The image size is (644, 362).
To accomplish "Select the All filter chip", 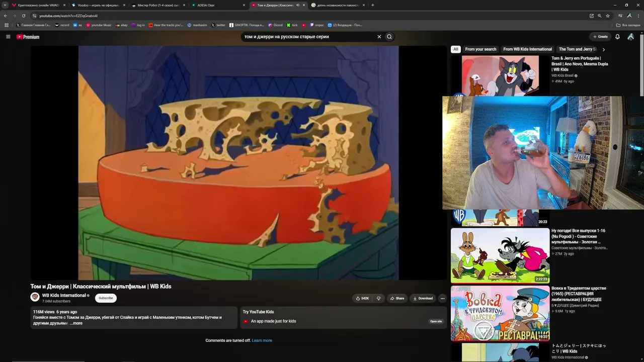I will (x=456, y=49).
